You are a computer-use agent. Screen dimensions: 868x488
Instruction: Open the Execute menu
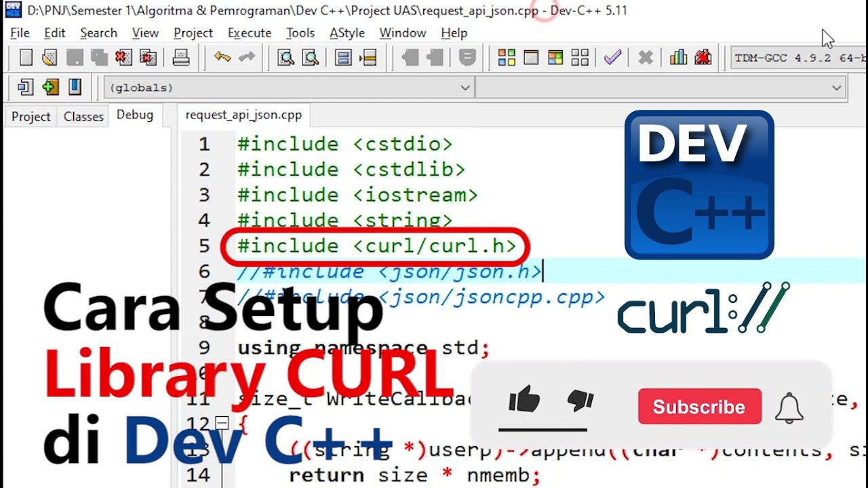(x=250, y=33)
